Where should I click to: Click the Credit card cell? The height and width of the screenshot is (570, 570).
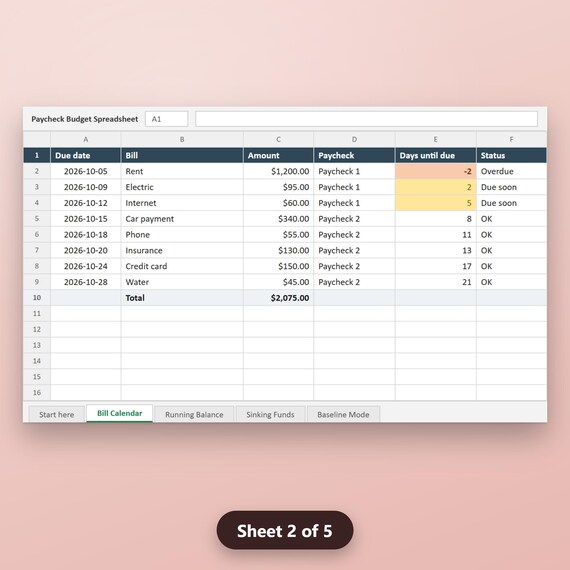pos(182,266)
